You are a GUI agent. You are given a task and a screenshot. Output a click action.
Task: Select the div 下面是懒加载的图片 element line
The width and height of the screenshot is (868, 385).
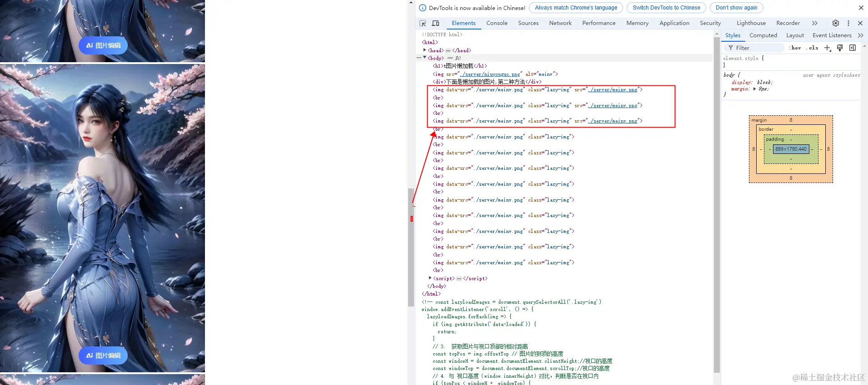pos(487,82)
